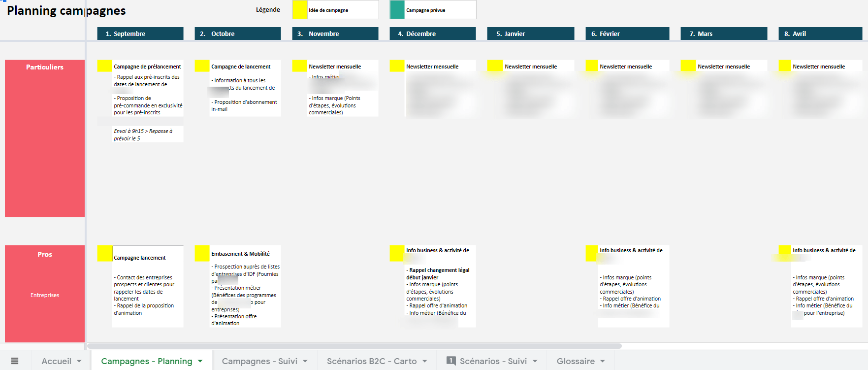Click yellow swatch beside Pros Campagne lancement

pos(104,253)
